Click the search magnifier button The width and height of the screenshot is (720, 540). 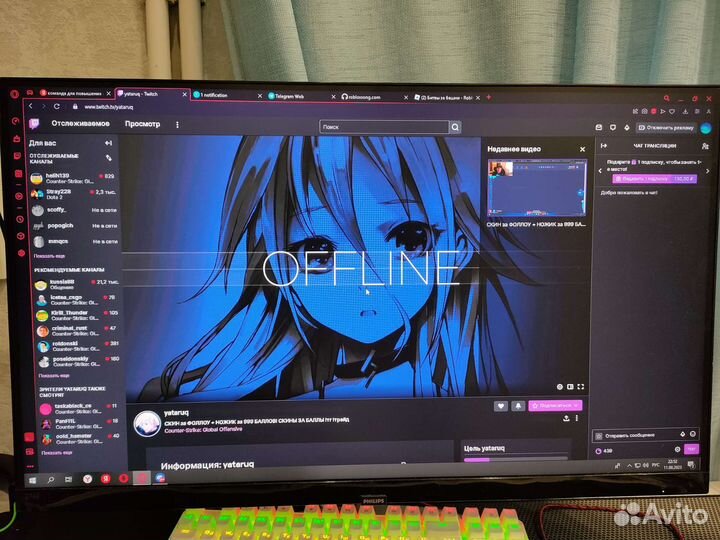pyautogui.click(x=455, y=127)
